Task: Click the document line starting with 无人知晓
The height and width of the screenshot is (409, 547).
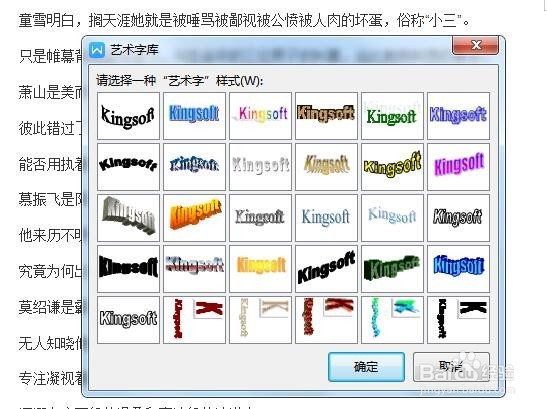Action: [50, 343]
